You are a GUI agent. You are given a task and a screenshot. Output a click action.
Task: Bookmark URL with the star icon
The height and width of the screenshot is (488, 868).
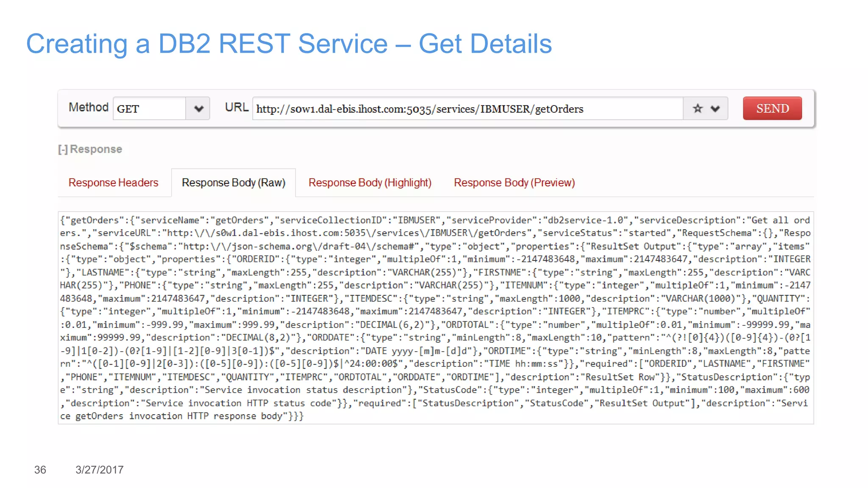(697, 108)
